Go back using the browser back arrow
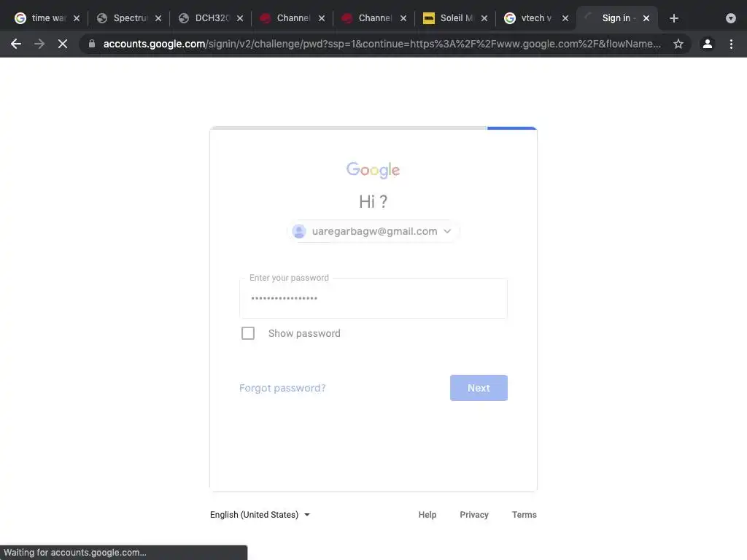The width and height of the screenshot is (747, 560). coord(16,44)
